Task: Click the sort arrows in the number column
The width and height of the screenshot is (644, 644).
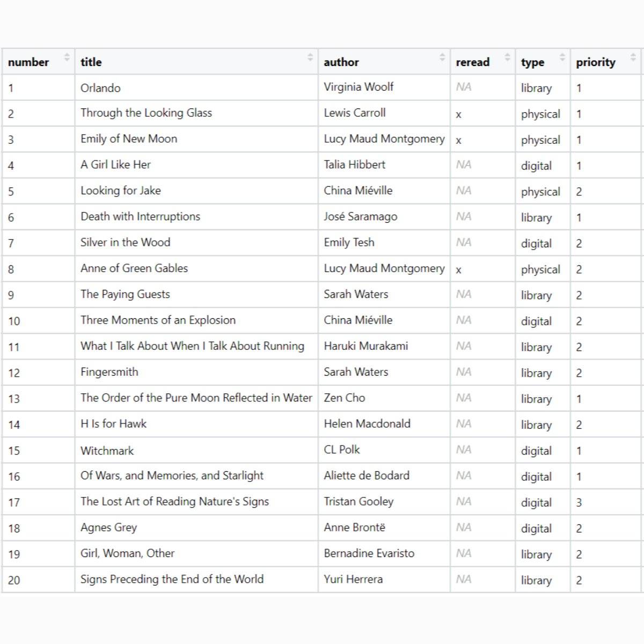Action: [x=67, y=57]
